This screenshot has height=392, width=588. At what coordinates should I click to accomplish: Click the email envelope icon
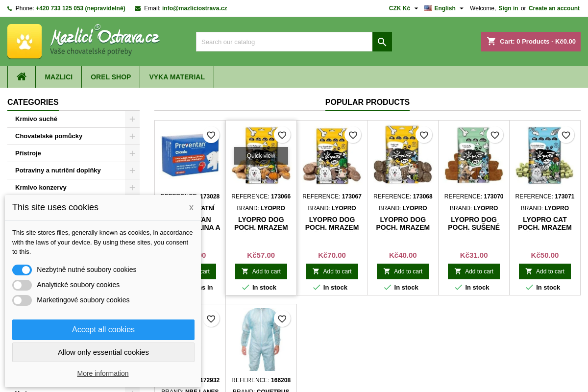click(x=138, y=8)
